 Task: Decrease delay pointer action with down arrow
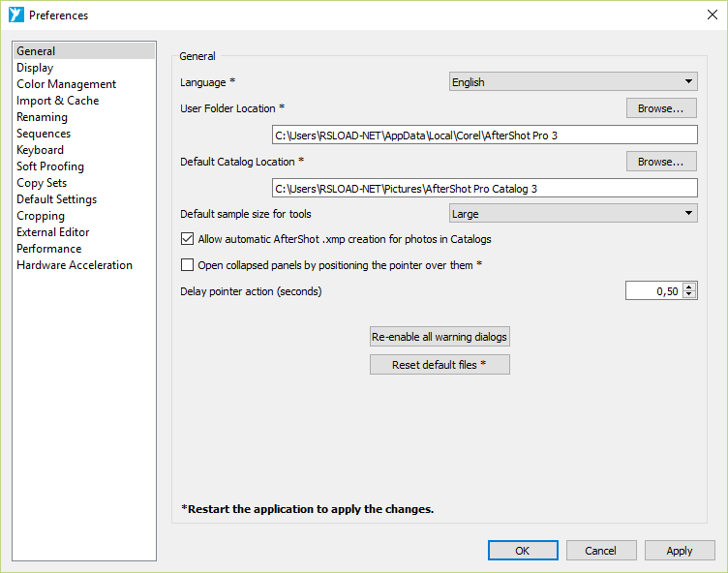(689, 294)
